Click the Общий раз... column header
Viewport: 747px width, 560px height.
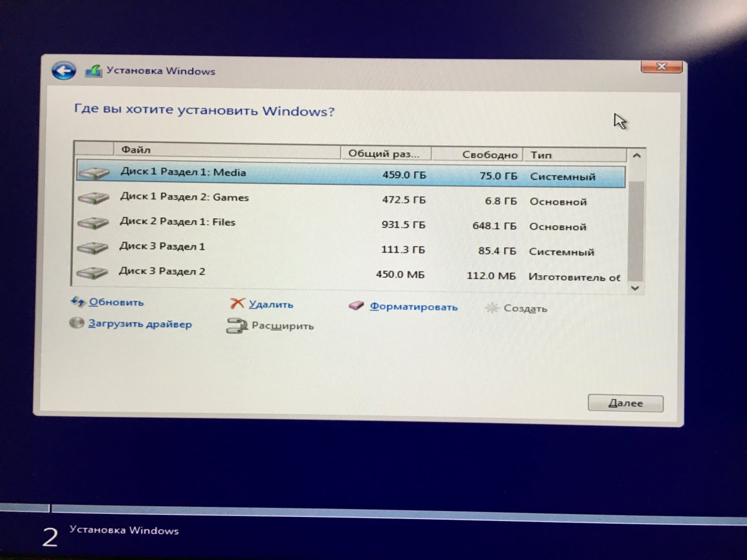click(386, 153)
